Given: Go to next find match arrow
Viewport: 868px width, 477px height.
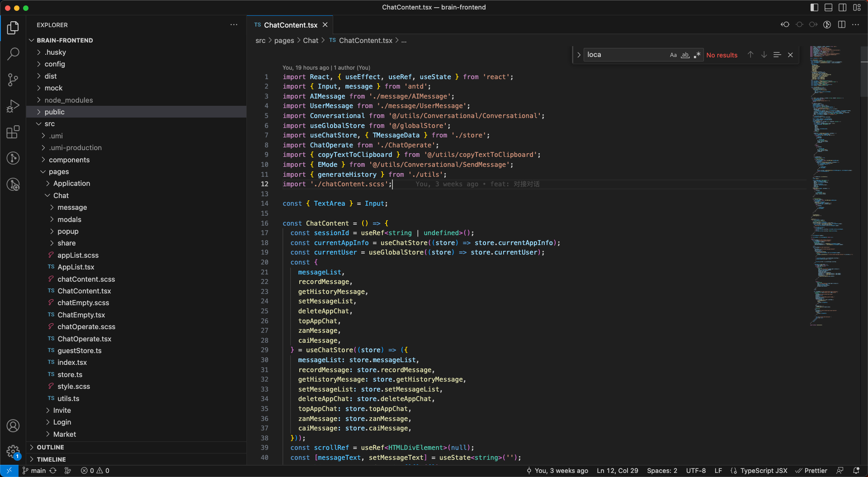Looking at the screenshot, I should (x=764, y=55).
